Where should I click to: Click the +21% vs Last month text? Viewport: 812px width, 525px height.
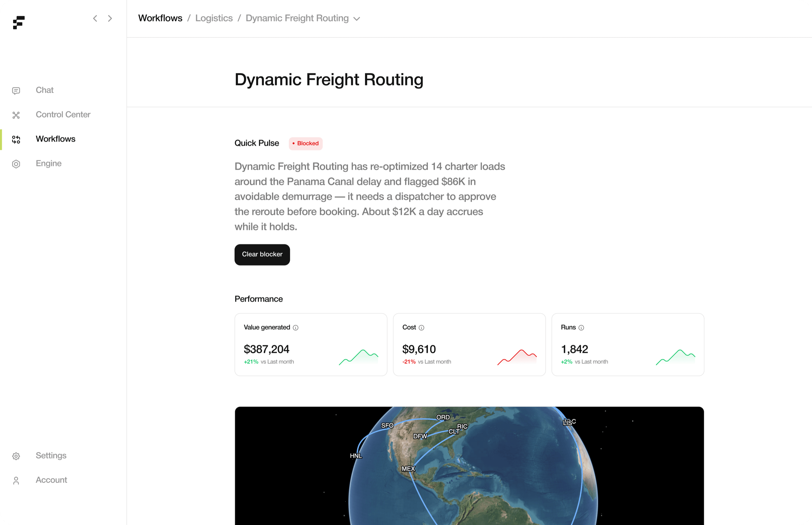tap(269, 362)
